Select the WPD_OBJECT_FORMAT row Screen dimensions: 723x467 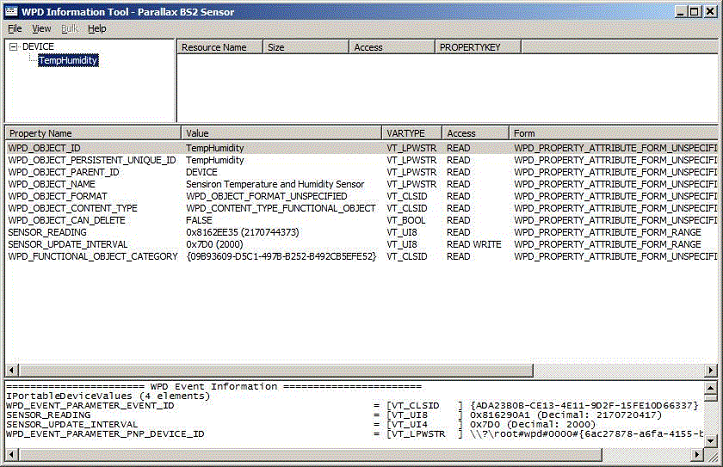[362, 196]
